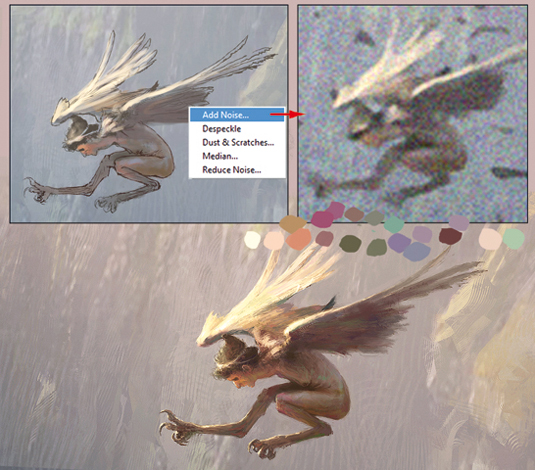Pick the purple swatch next to the blue
Screen dimensions: 535x470
click(399, 243)
